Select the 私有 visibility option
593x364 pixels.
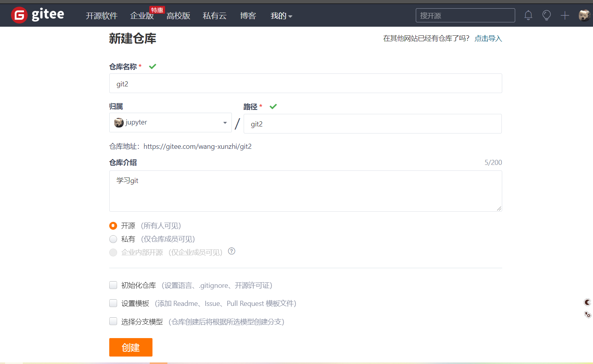point(113,239)
